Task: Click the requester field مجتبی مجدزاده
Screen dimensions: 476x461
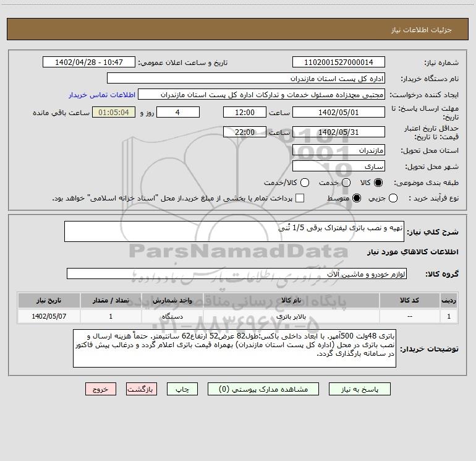Action: click(261, 95)
